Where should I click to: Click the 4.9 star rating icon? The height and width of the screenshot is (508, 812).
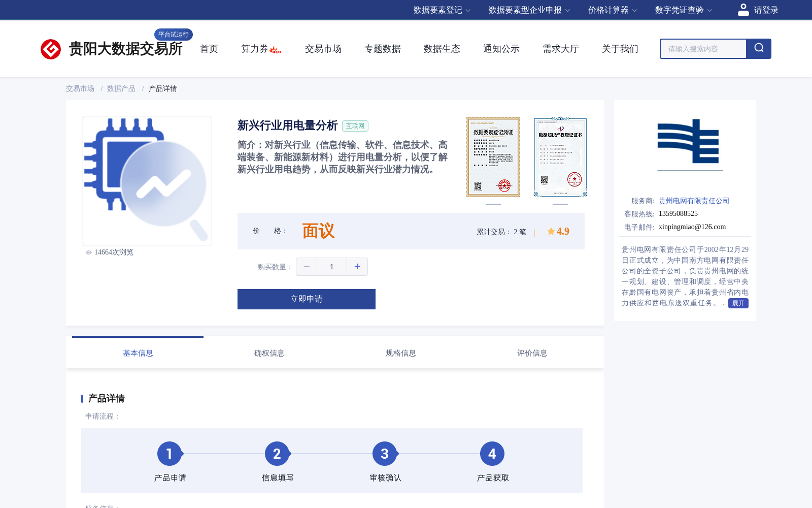(x=551, y=231)
